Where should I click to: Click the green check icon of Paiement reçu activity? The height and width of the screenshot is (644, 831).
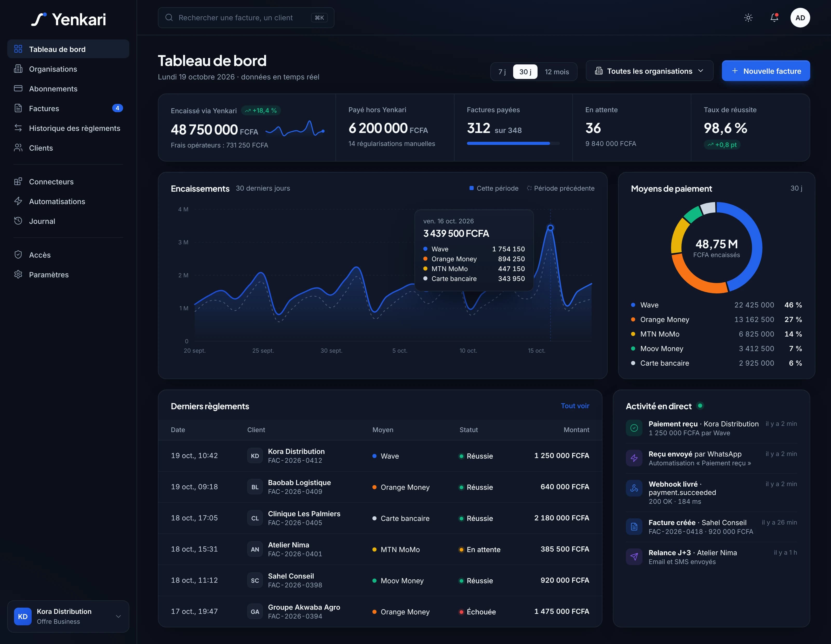[x=634, y=428]
